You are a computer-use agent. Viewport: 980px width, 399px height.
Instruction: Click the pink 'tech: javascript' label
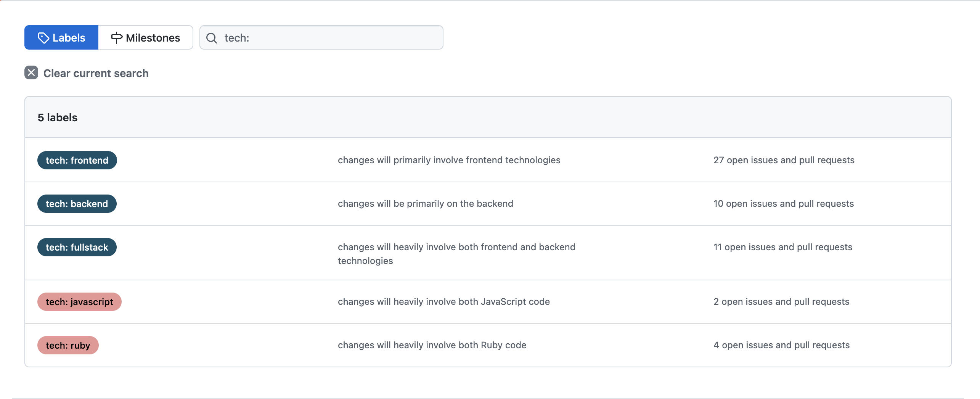coord(79,302)
